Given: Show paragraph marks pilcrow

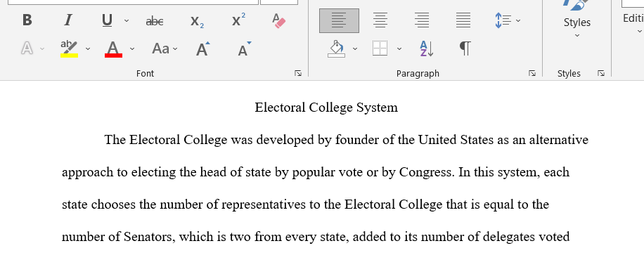Looking at the screenshot, I should pos(465,48).
